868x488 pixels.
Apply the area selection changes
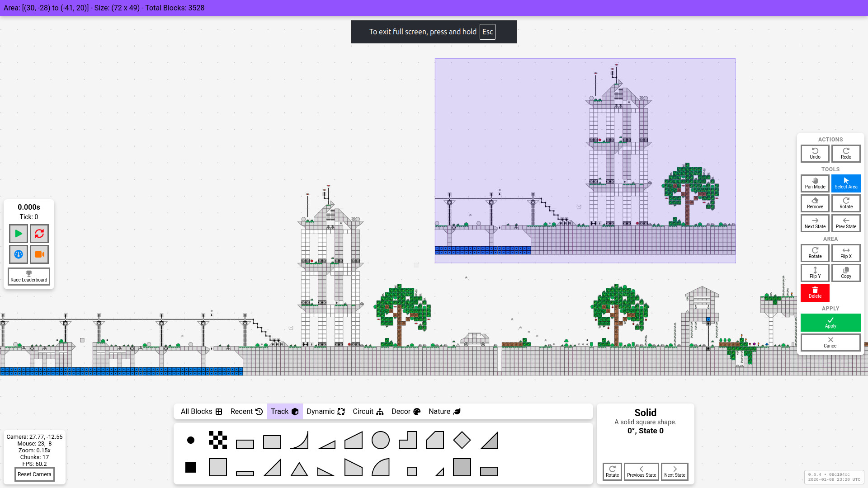830,322
